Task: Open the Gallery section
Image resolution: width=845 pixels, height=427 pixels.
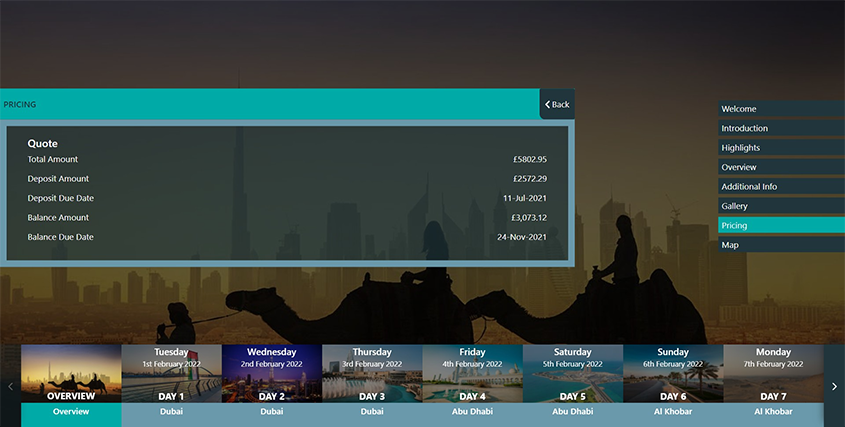Action: tap(780, 206)
